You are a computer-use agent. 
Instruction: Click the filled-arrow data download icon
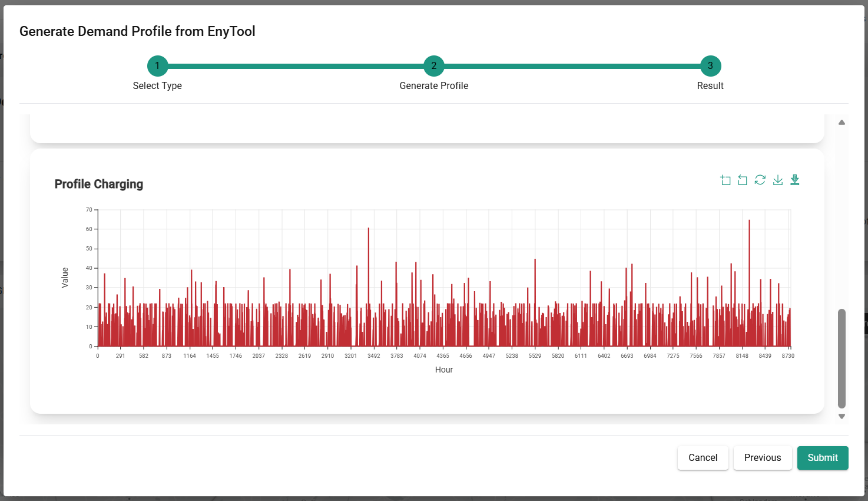click(795, 180)
